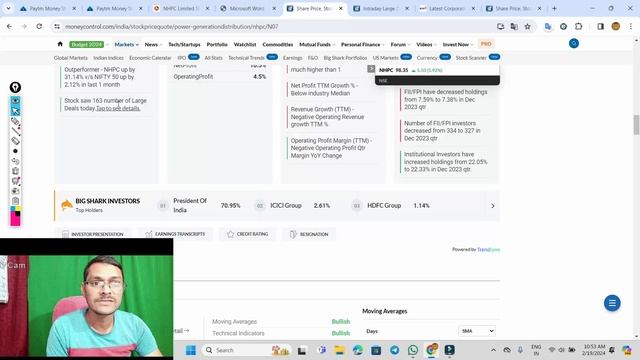The width and height of the screenshot is (640, 360).
Task: Open the Big Shark Portfolios sub-nav link
Action: point(345,58)
